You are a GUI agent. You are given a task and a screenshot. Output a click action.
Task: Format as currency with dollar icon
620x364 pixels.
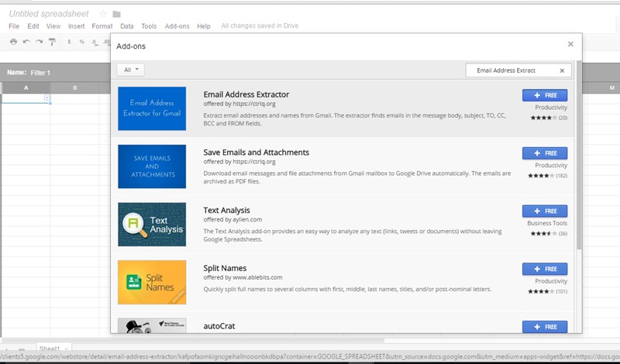click(x=69, y=42)
